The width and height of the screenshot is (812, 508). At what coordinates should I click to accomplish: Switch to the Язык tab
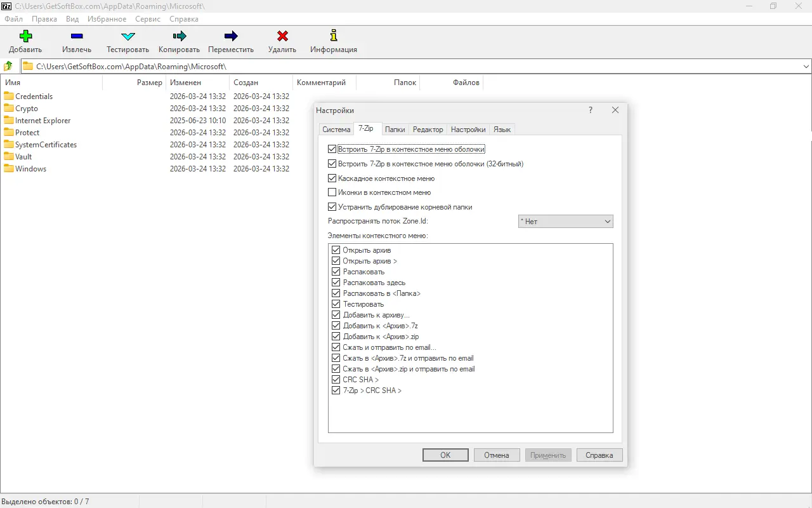click(502, 130)
